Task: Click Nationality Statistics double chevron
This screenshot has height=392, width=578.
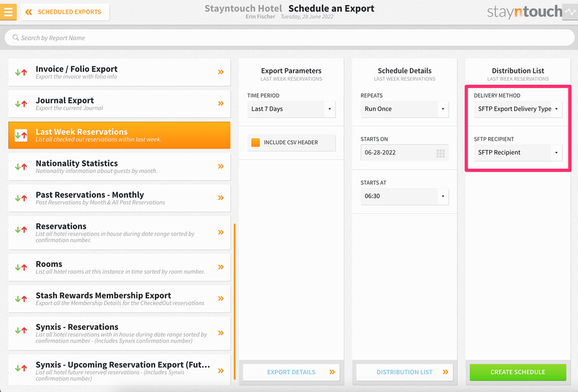Action: [221, 166]
